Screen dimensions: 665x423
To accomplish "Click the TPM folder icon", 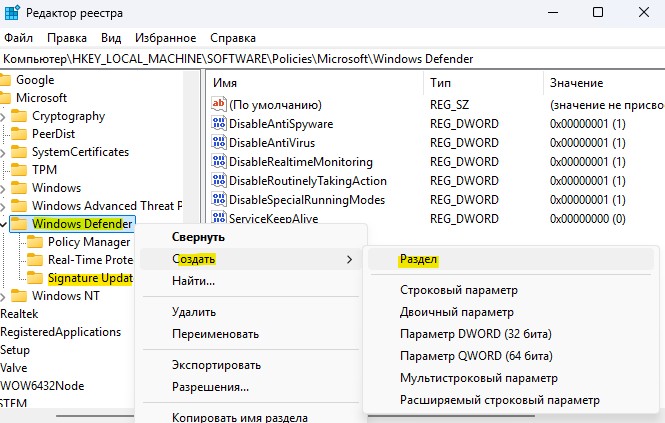I will (19, 170).
